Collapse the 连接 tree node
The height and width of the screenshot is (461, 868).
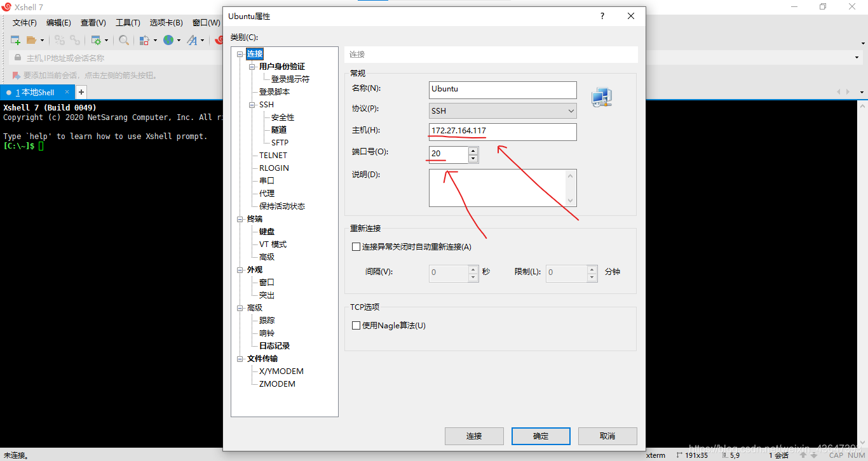[240, 54]
